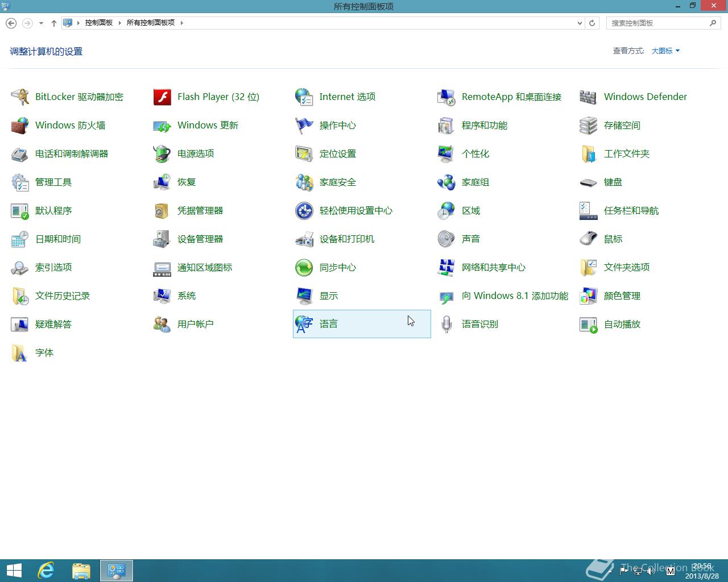
Task: Refresh the control panel view
Action: click(592, 23)
